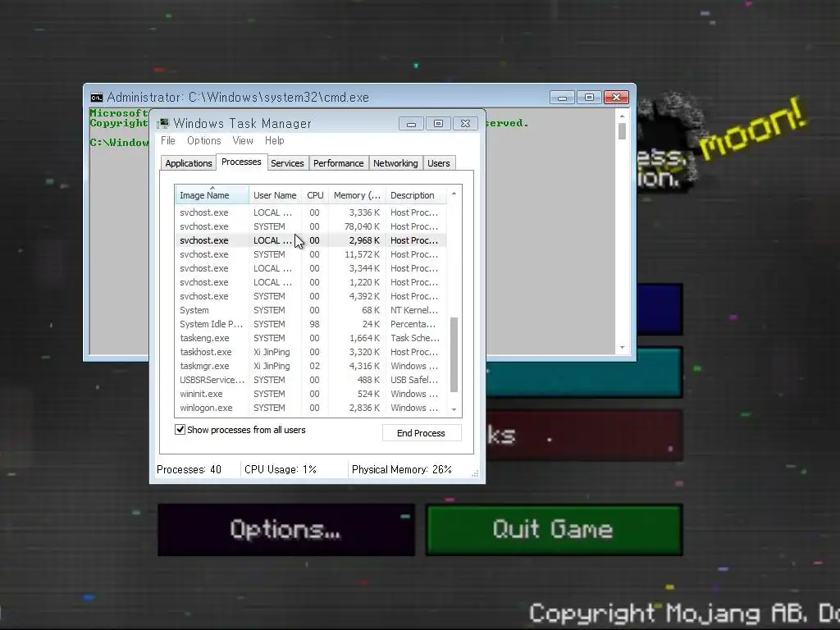Click the Physical Memory: 26% status entry
Screen dimensions: 840x630
click(x=402, y=469)
